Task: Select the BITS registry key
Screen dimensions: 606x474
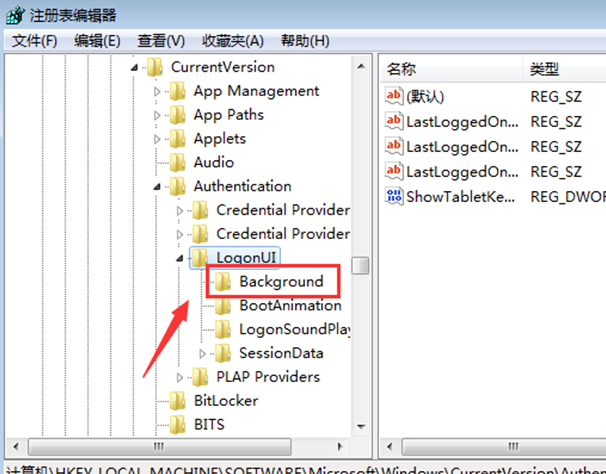Action: click(x=210, y=425)
